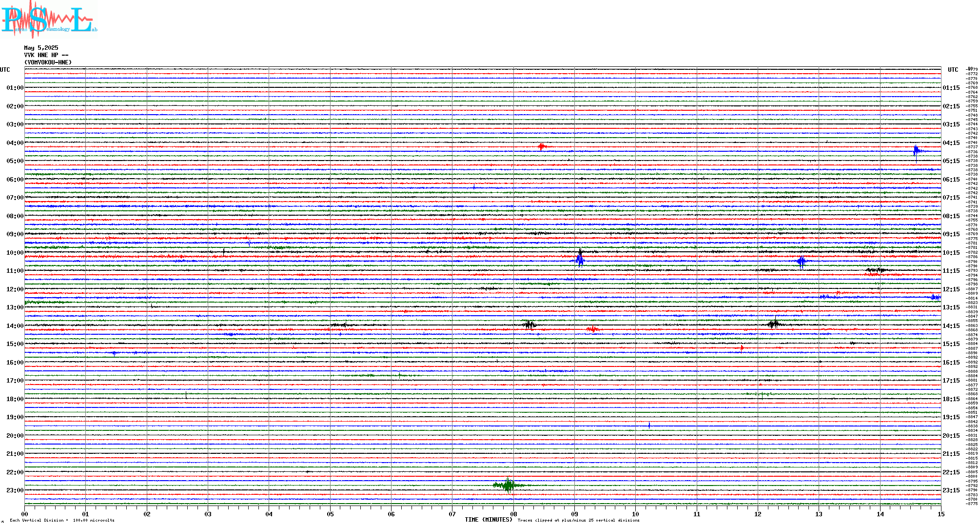Click the '20:00' hour label on left axis
This screenshot has width=980, height=527.
[x=15, y=436]
